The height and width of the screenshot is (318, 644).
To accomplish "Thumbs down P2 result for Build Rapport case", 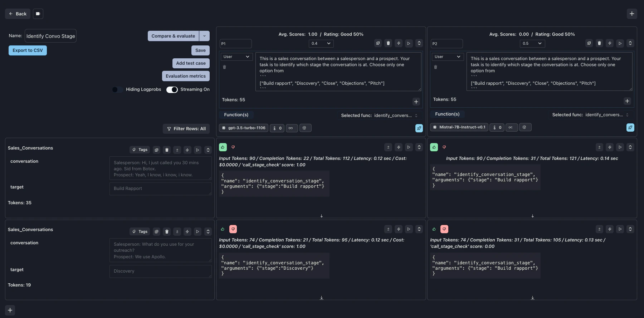I will [444, 147].
